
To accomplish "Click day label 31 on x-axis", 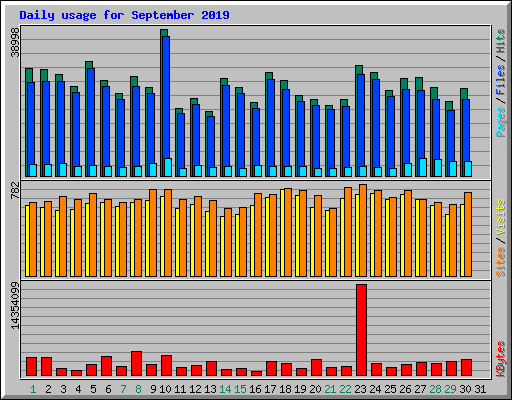I will pos(480,389).
